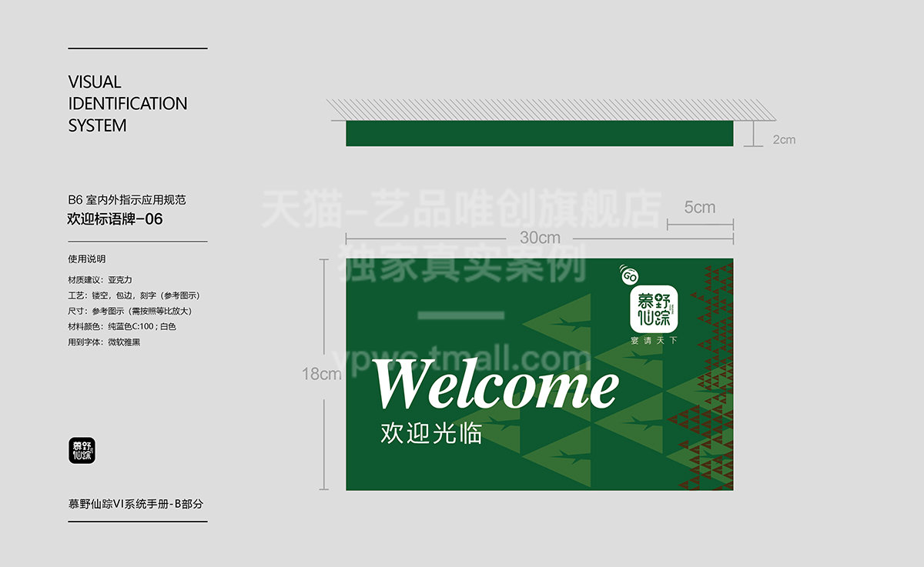Viewport: 924px width, 567px height.
Task: Click the 18cm height dimension label
Action: coord(321,374)
